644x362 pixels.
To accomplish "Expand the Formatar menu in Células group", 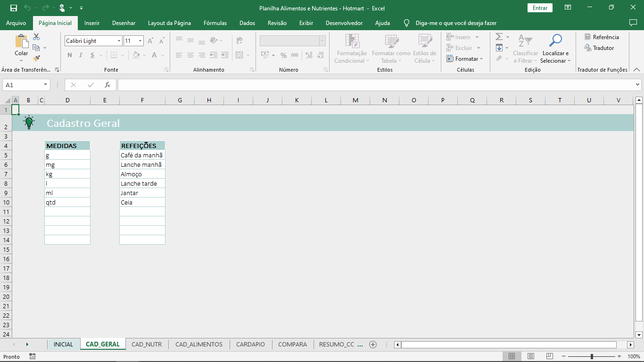I will pos(465,58).
